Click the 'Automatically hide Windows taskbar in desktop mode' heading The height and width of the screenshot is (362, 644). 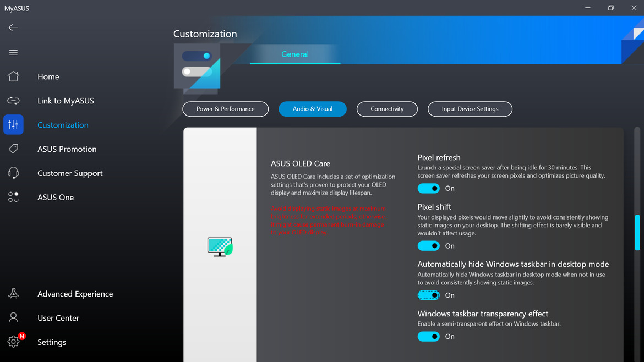coord(513,264)
